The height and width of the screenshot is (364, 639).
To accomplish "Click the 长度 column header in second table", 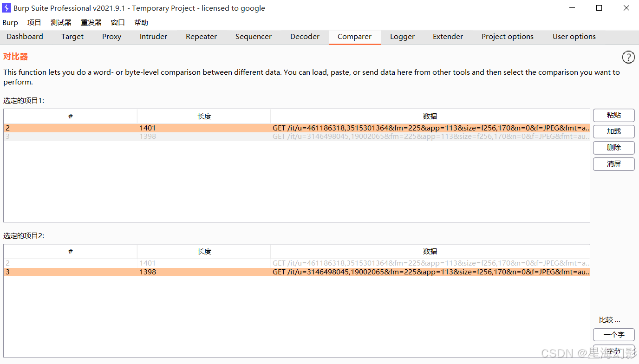I will pos(204,251).
